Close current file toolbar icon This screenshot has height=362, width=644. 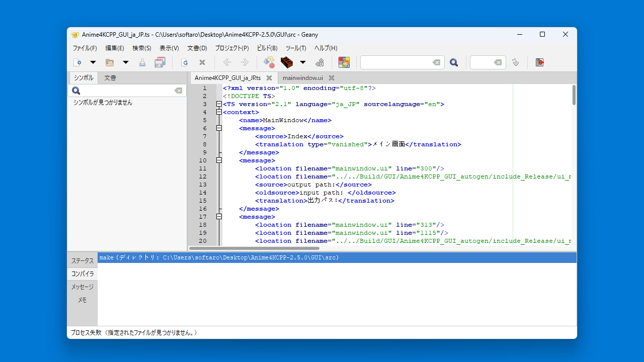pyautogui.click(x=202, y=62)
